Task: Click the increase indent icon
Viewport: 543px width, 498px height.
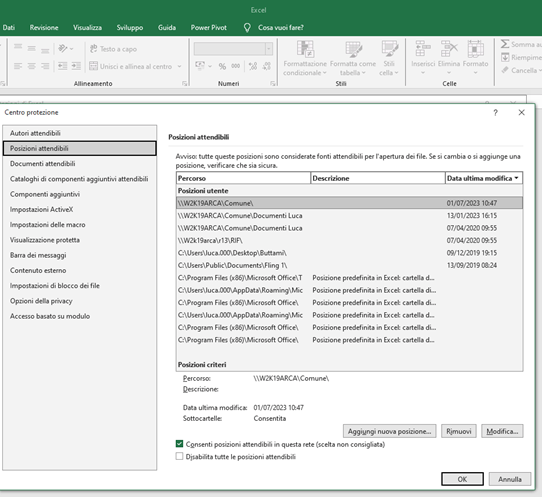Action: 76,65
